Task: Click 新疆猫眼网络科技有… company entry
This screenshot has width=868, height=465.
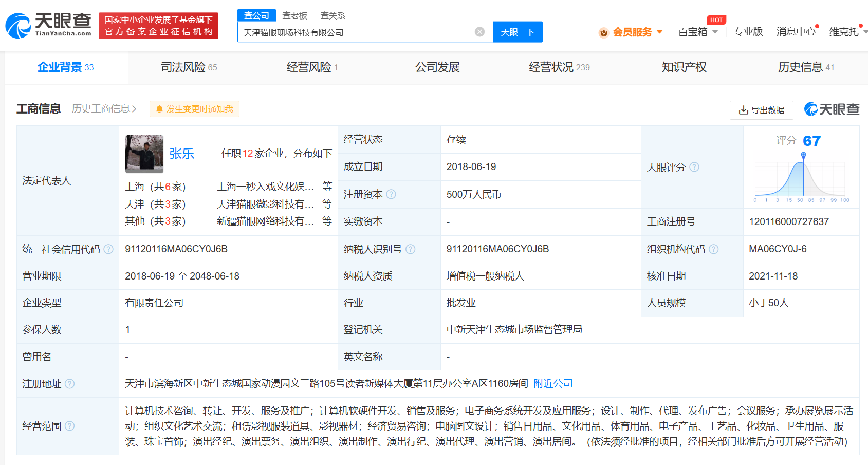Action: click(x=265, y=221)
